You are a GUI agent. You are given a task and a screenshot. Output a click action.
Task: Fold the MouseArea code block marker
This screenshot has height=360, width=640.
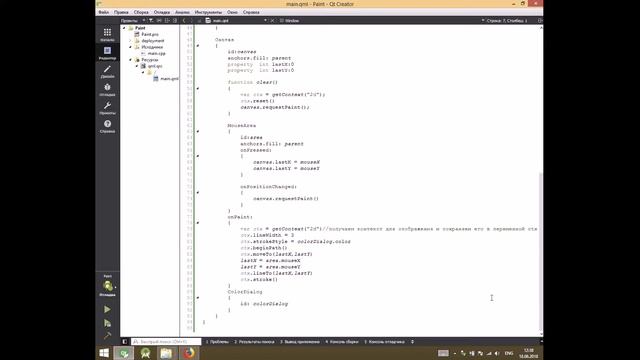coord(198,131)
